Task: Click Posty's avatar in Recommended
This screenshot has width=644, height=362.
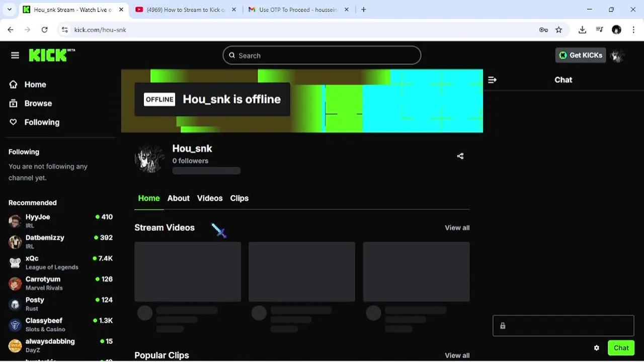Action: tap(15, 304)
